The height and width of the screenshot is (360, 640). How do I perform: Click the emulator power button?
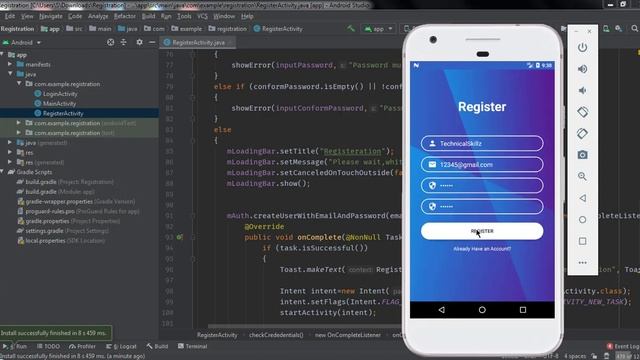click(582, 47)
